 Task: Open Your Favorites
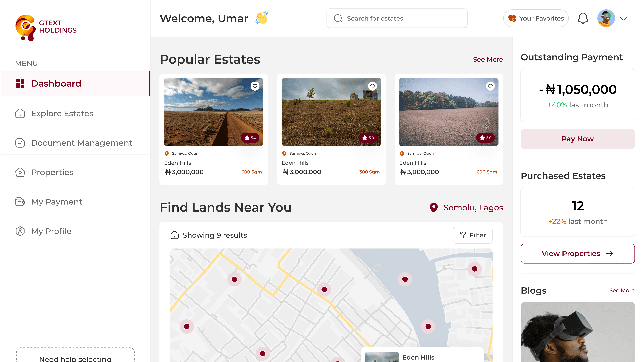[x=536, y=18]
